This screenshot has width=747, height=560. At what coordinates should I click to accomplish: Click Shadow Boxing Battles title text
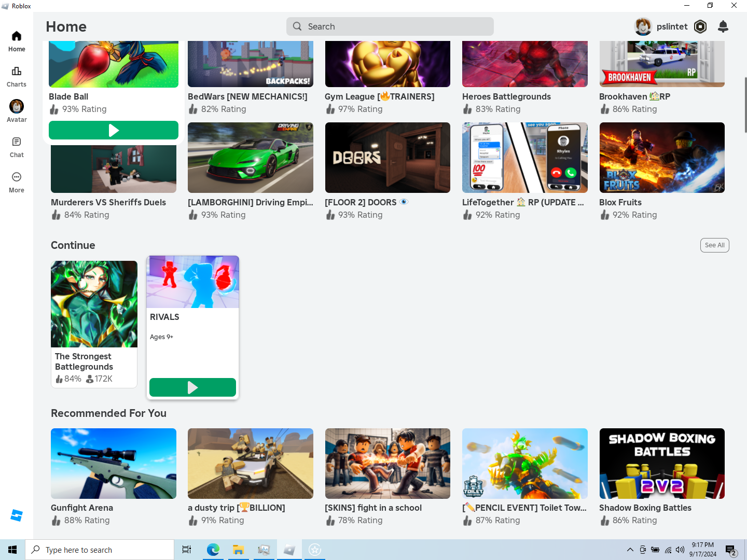pyautogui.click(x=645, y=508)
